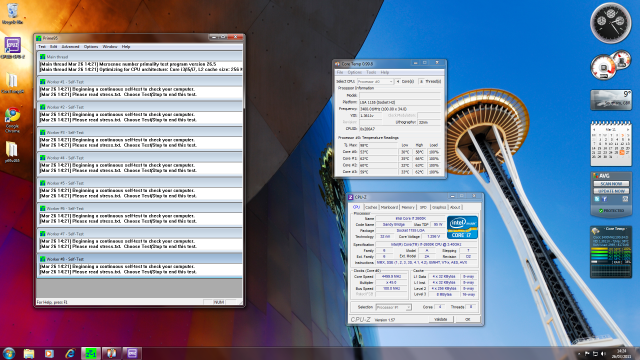Viewport: 640px width, 360px height.
Task: Show hidden system tray icons arrow
Action: point(579,354)
